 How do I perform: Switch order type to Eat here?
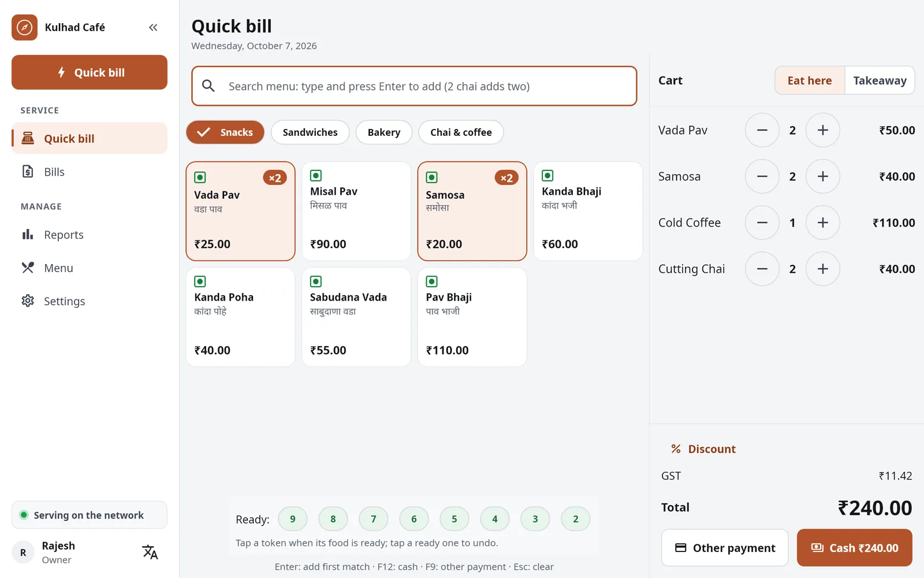(x=810, y=80)
